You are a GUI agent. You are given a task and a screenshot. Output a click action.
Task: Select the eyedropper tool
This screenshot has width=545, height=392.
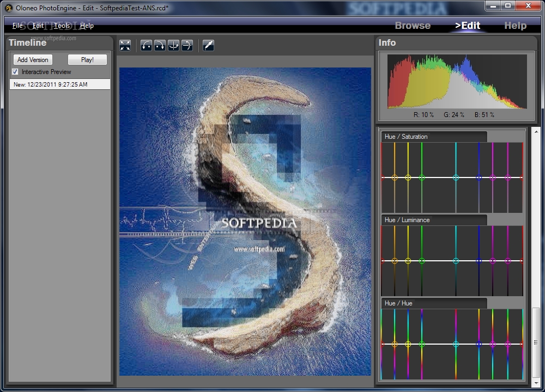(x=208, y=46)
